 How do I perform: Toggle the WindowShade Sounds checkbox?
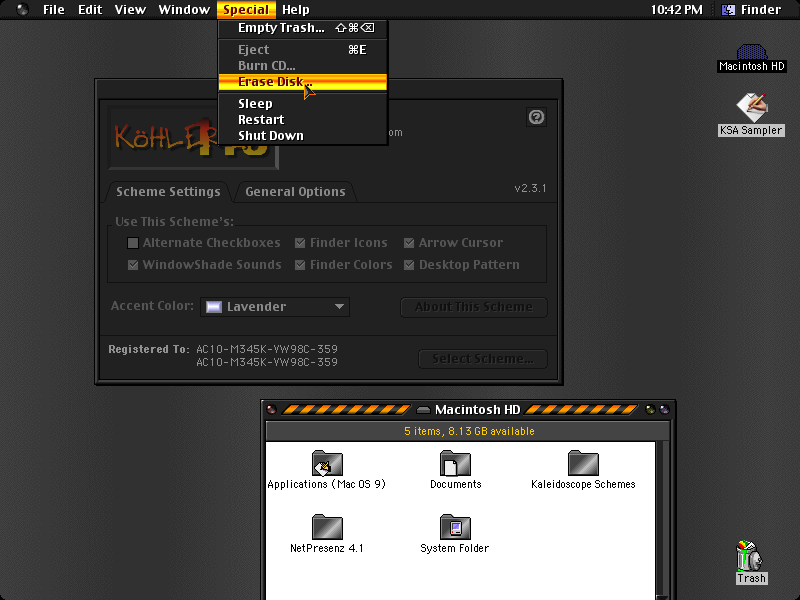(133, 265)
